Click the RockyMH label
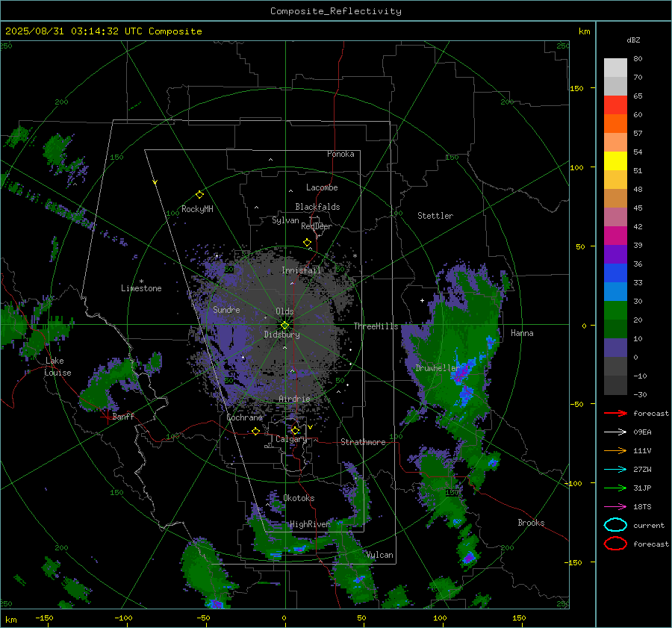 (197, 209)
